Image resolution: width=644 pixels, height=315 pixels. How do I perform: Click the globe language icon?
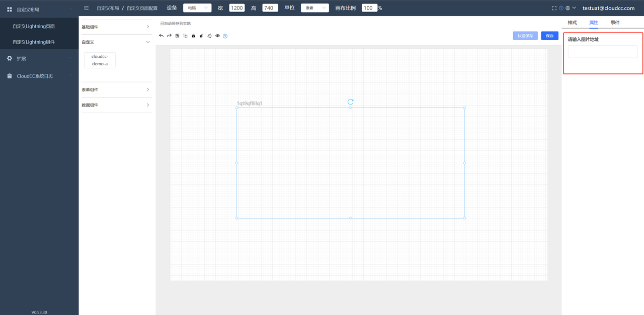click(x=568, y=8)
